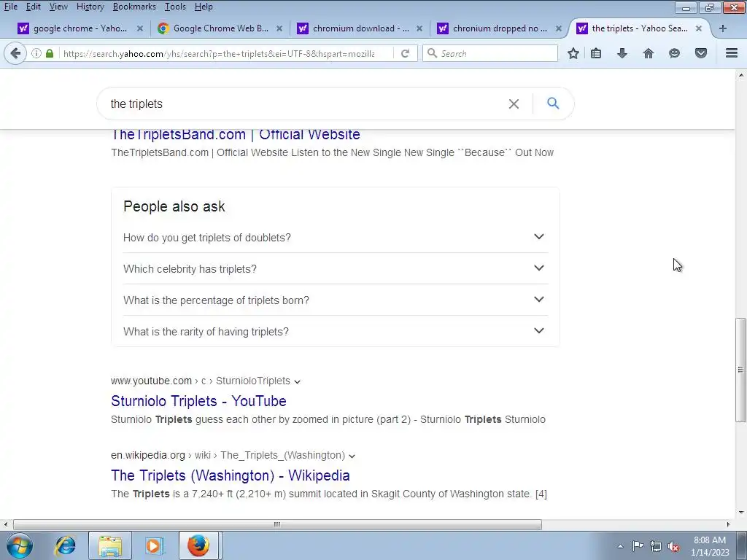Open the Edit menu

click(x=33, y=7)
